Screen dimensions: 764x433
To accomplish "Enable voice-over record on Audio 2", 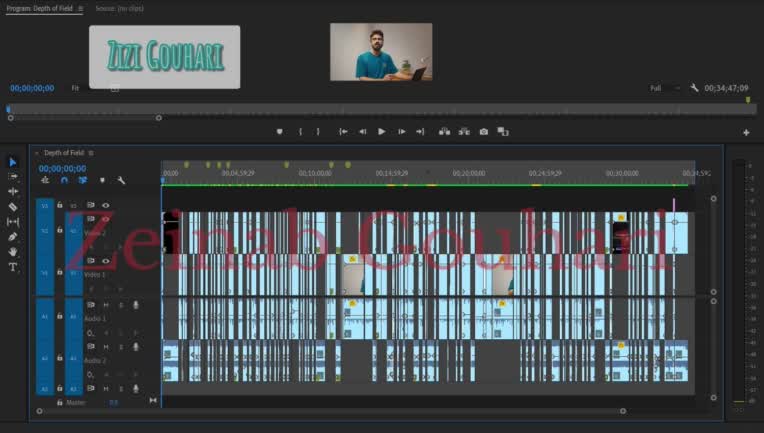I will tap(136, 347).
